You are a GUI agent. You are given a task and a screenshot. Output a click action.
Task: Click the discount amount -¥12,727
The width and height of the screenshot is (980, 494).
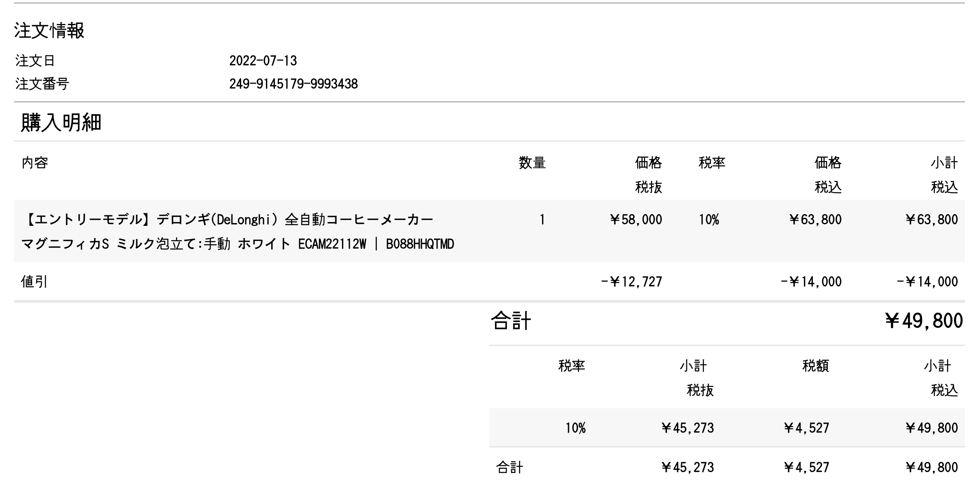pyautogui.click(x=631, y=282)
